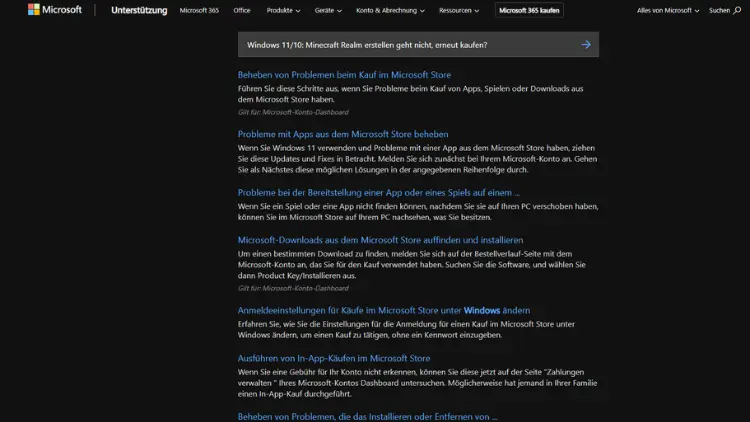750x422 pixels.
Task: Open the Microsoft 365 menu item
Action: (x=199, y=10)
